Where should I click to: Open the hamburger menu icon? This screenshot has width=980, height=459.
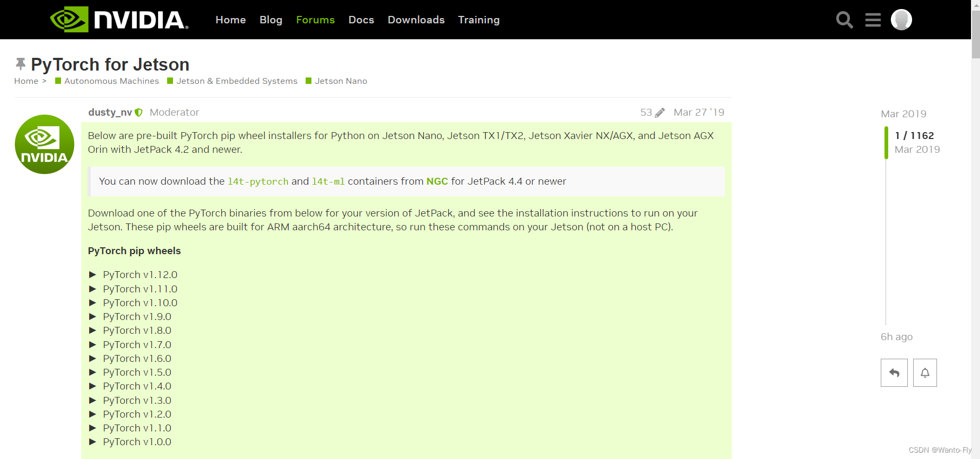point(873,20)
